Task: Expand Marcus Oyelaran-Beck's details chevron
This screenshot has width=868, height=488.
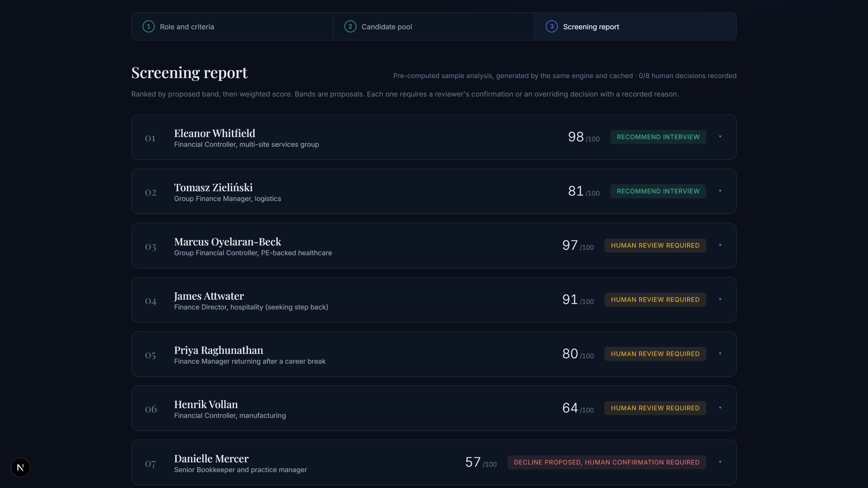Action: point(720,245)
